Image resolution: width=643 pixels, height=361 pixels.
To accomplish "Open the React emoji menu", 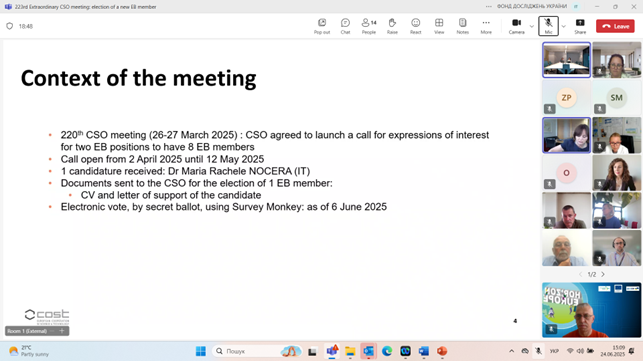I will (x=415, y=26).
